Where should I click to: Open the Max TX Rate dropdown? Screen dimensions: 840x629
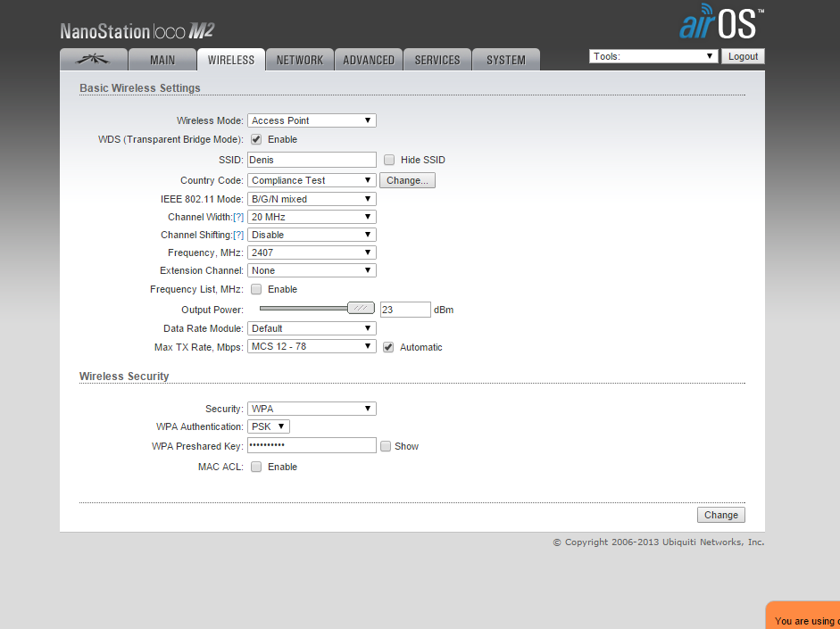pyautogui.click(x=312, y=346)
